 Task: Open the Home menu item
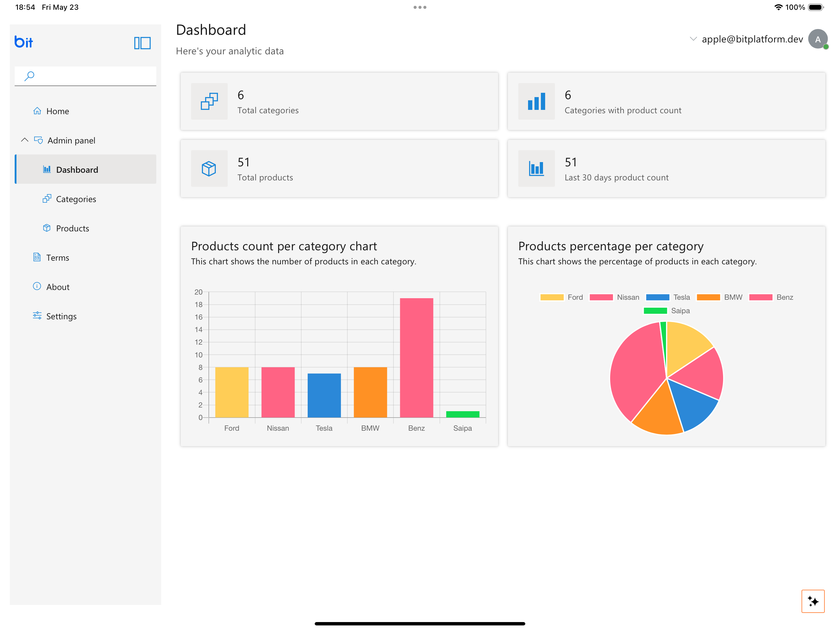[x=85, y=111]
